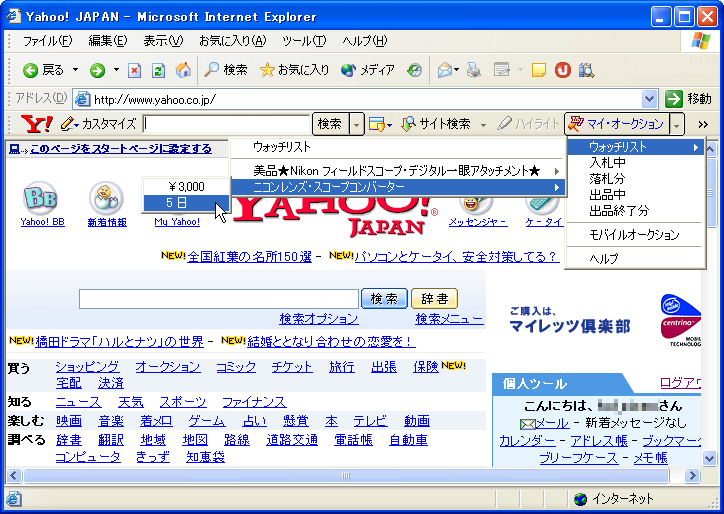
Task: Click the status bar IE page icon
Action: tap(13, 499)
